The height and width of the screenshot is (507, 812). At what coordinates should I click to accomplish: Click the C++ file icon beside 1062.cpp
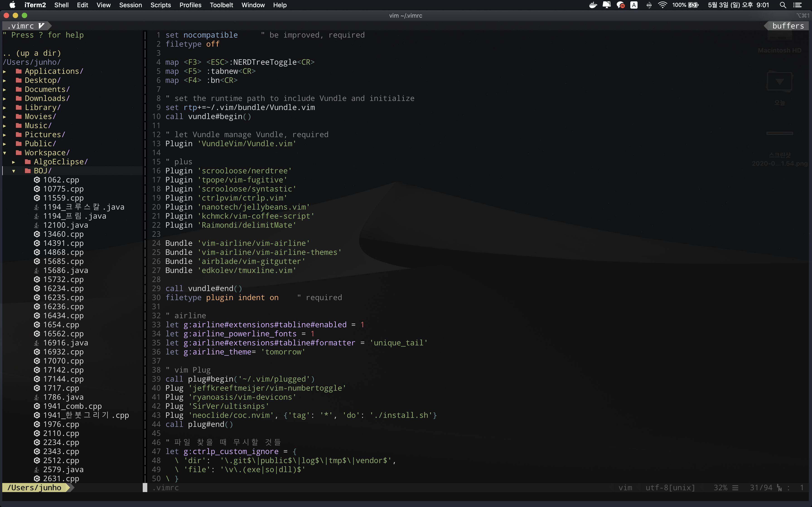point(37,180)
